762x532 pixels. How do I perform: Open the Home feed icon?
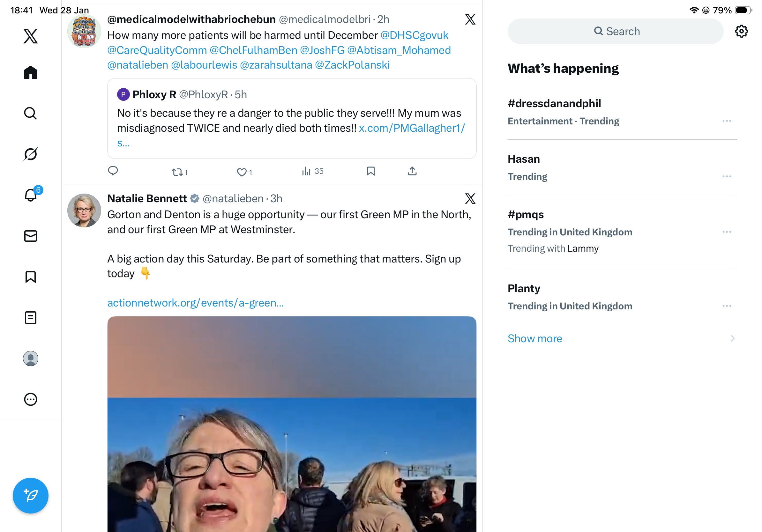31,72
